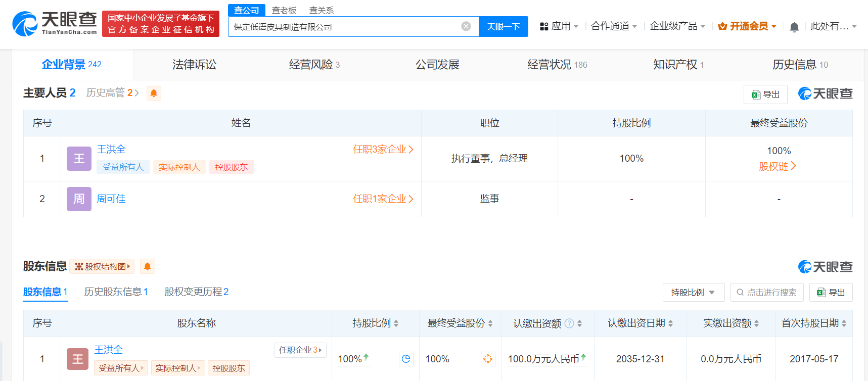Screen dimensions: 868x381
Task: Click the 王 avatar in 主要人员
Action: click(x=79, y=159)
